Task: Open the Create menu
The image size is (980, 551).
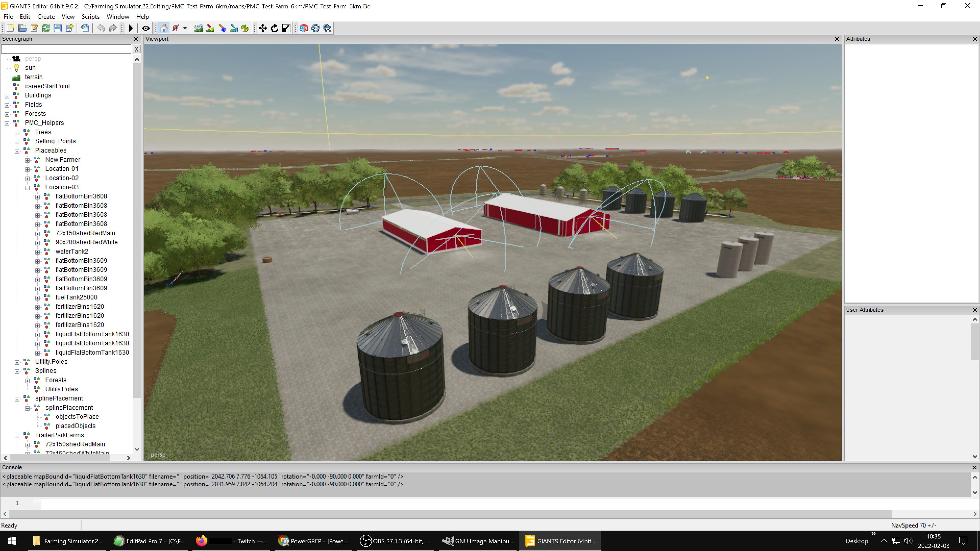Action: pos(46,17)
